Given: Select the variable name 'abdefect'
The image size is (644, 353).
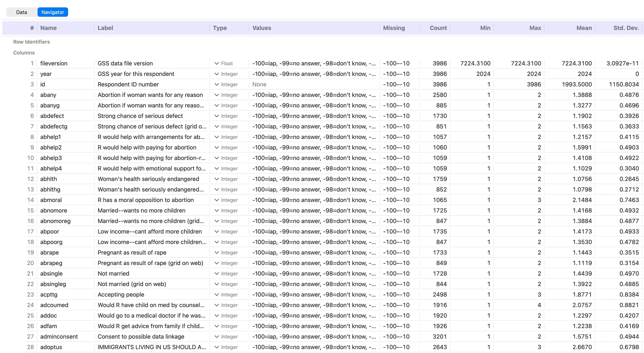Looking at the screenshot, I should [52, 116].
